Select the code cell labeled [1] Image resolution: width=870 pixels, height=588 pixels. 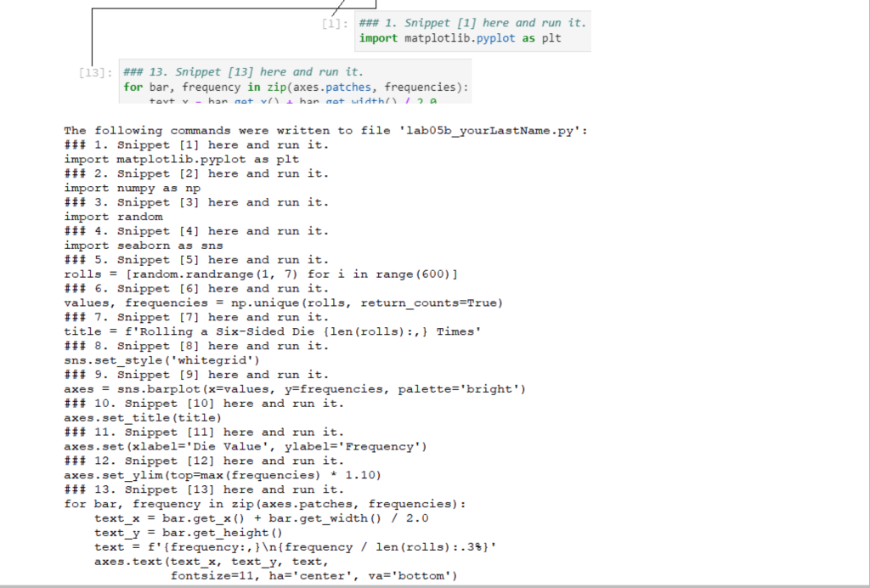tap(472, 31)
